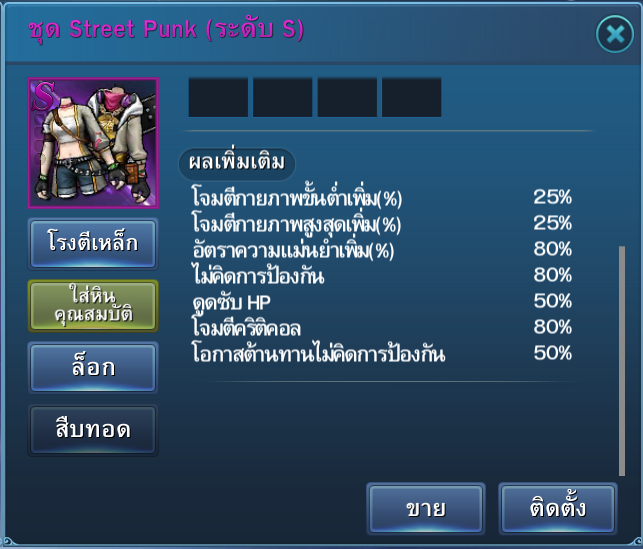Close the Street Punk item dialog
Screen dimensions: 643x549
point(615,34)
